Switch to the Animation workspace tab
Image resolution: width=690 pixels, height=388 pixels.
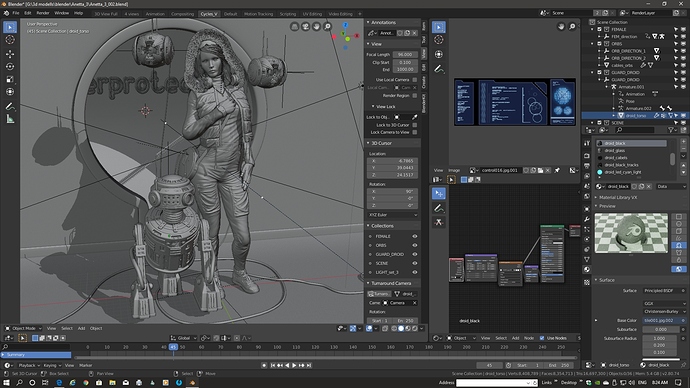tap(155, 14)
